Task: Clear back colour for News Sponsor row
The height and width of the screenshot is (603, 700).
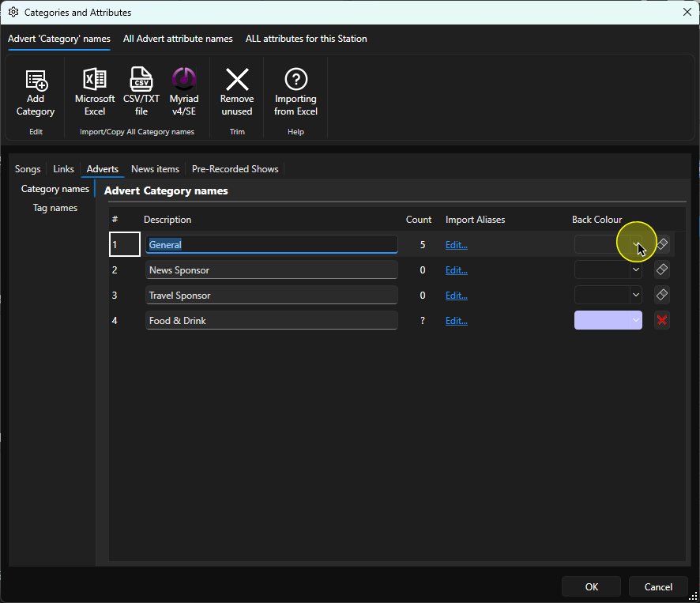Action: point(661,269)
